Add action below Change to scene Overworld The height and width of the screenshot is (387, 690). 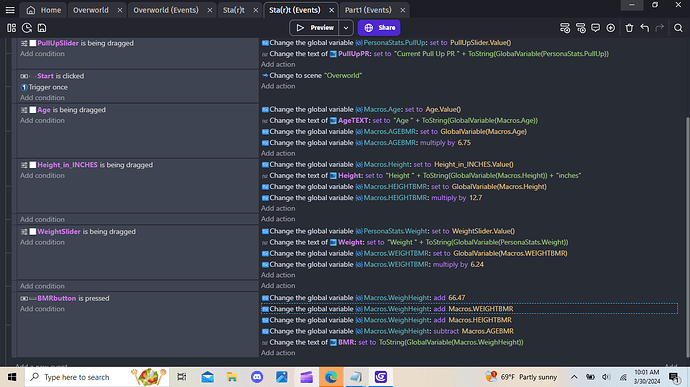(x=278, y=86)
